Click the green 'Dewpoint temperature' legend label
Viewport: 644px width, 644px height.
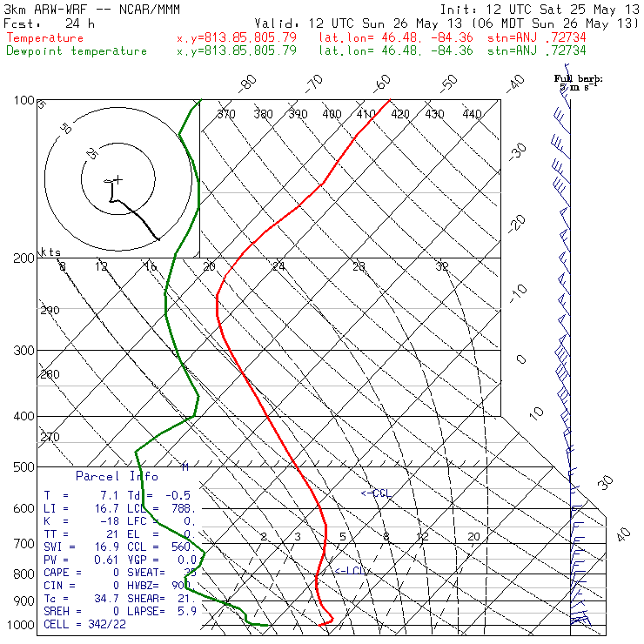pos(77,51)
